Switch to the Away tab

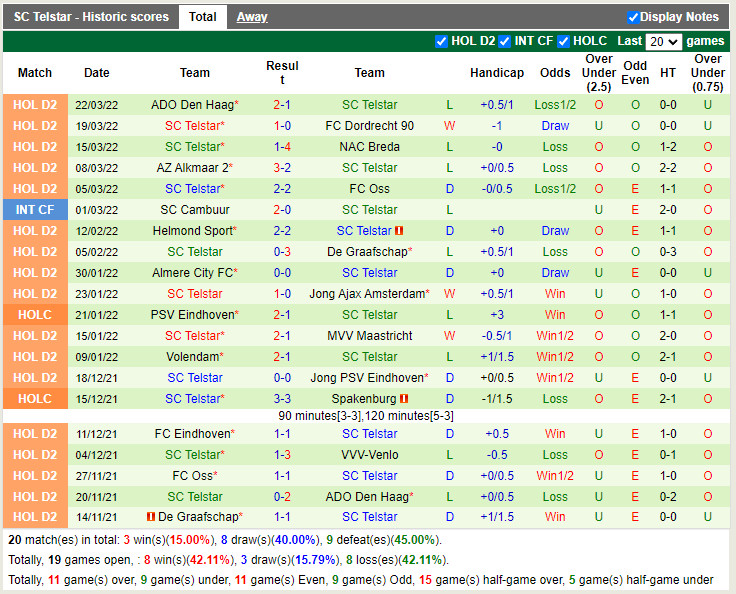tap(252, 17)
